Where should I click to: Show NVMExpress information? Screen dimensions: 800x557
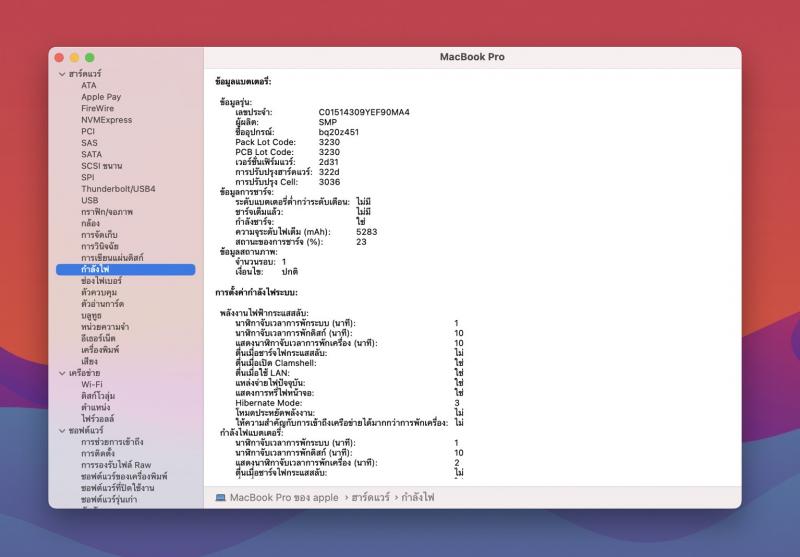[107, 120]
